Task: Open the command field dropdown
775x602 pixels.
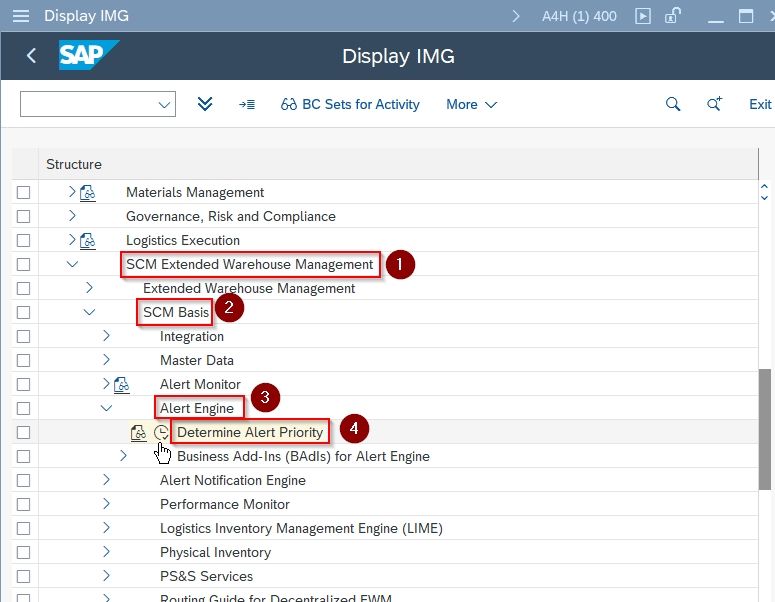Action: [164, 105]
